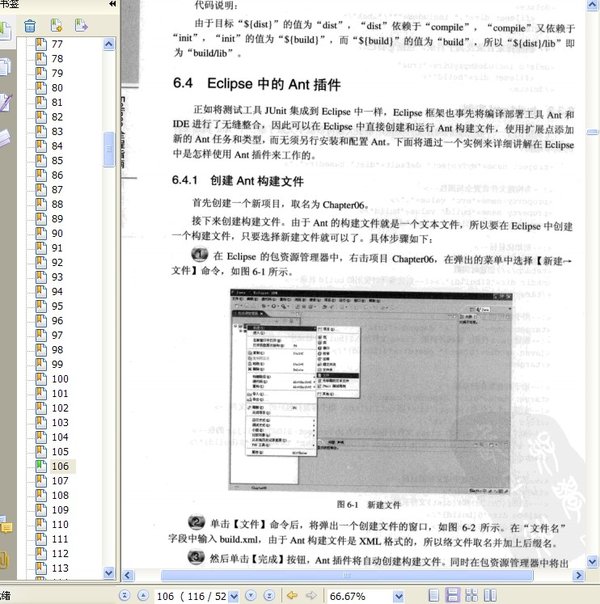
Task: Open the comments panel with yellow note icon
Action: pyautogui.click(x=6, y=526)
